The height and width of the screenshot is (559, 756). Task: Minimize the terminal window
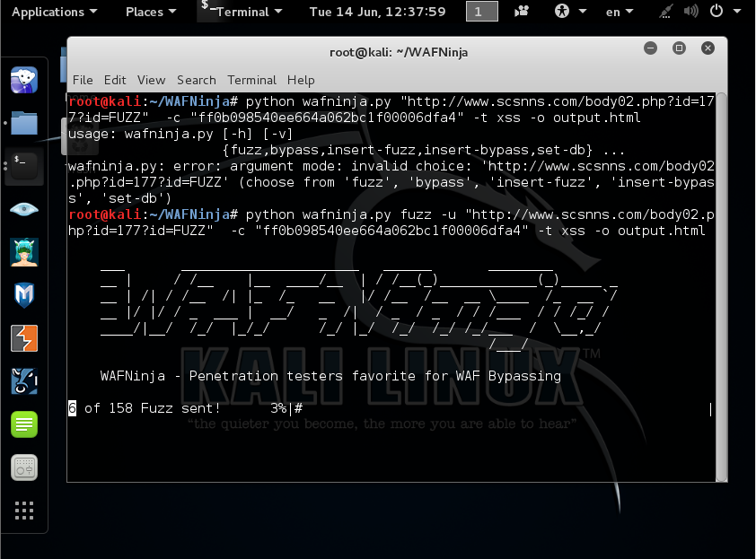point(650,48)
